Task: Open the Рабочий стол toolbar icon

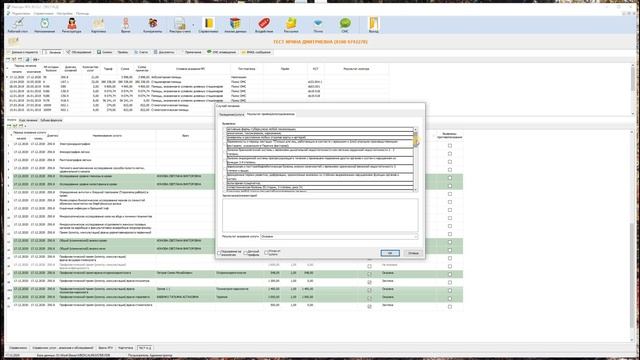Action: (18, 25)
